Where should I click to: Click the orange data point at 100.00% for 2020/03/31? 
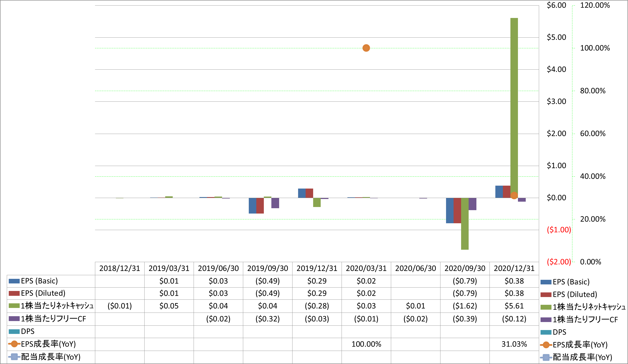point(366,48)
